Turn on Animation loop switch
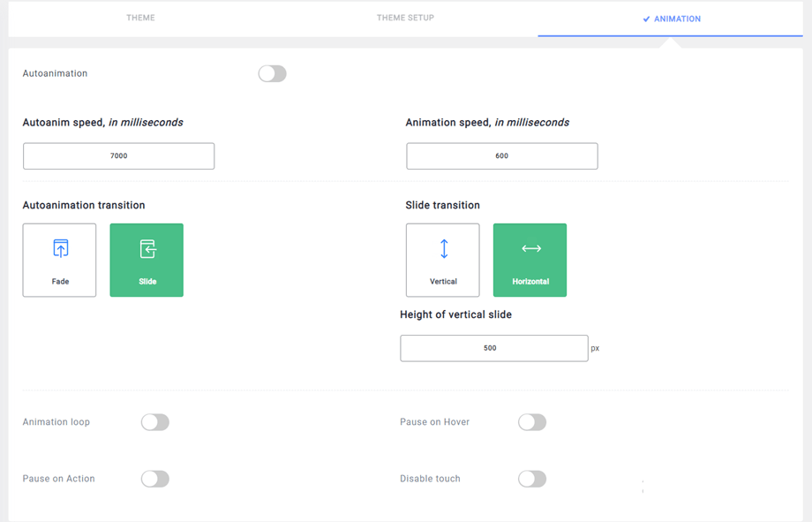The width and height of the screenshot is (812, 522). point(155,422)
